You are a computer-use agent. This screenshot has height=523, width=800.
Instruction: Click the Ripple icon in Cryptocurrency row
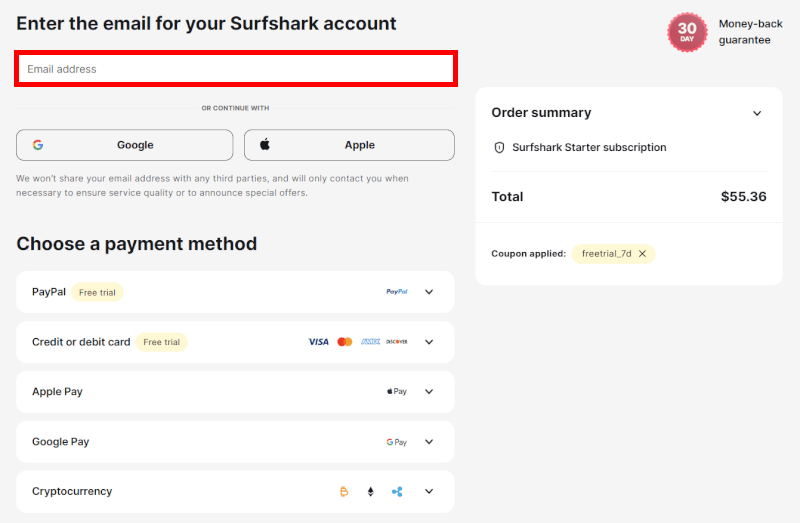pos(397,491)
